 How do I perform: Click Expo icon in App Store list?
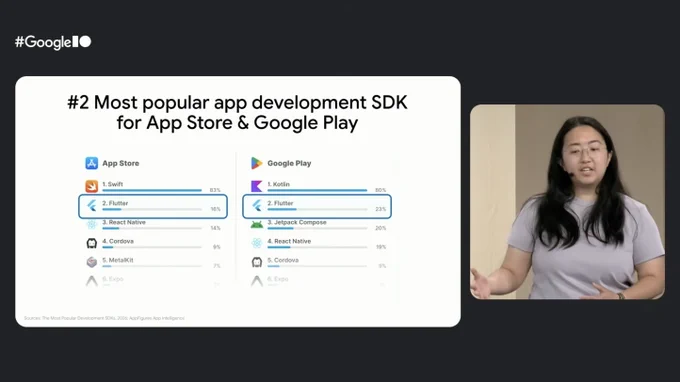92,281
